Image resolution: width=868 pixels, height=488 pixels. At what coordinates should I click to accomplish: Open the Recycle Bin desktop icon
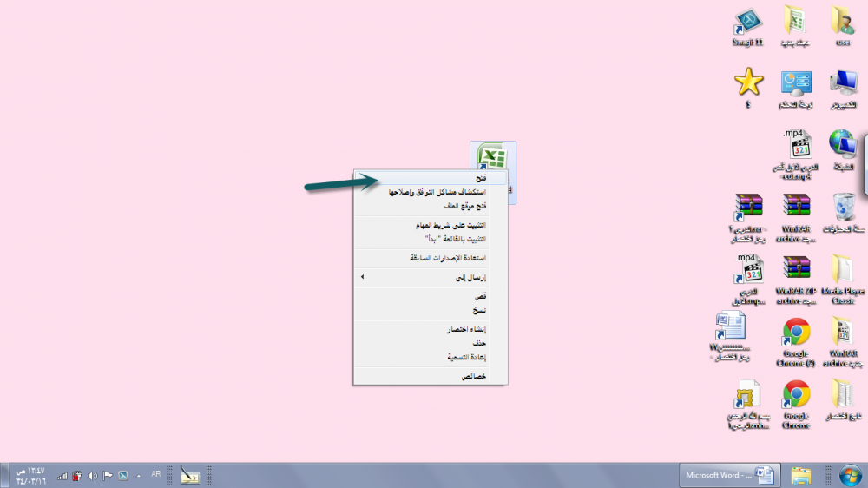(843, 208)
